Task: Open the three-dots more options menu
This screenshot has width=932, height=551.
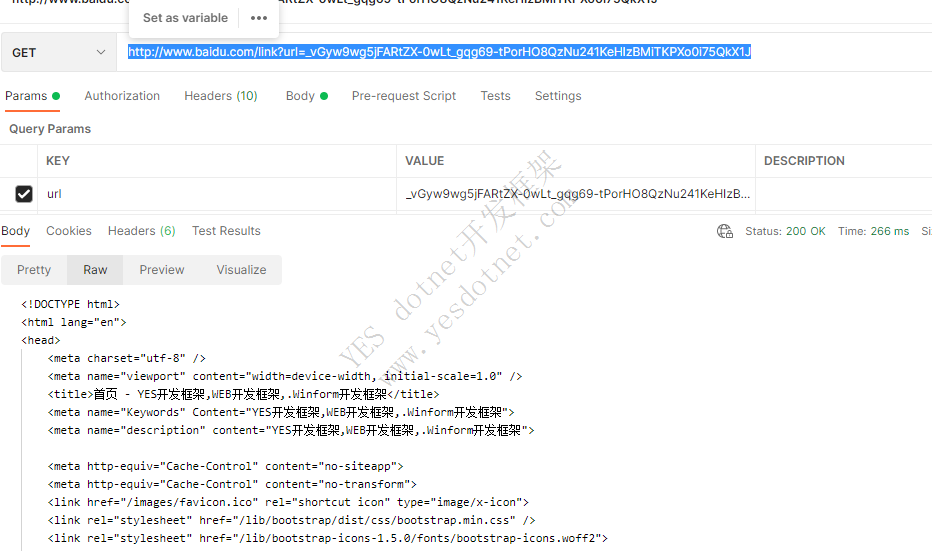Action: [259, 18]
